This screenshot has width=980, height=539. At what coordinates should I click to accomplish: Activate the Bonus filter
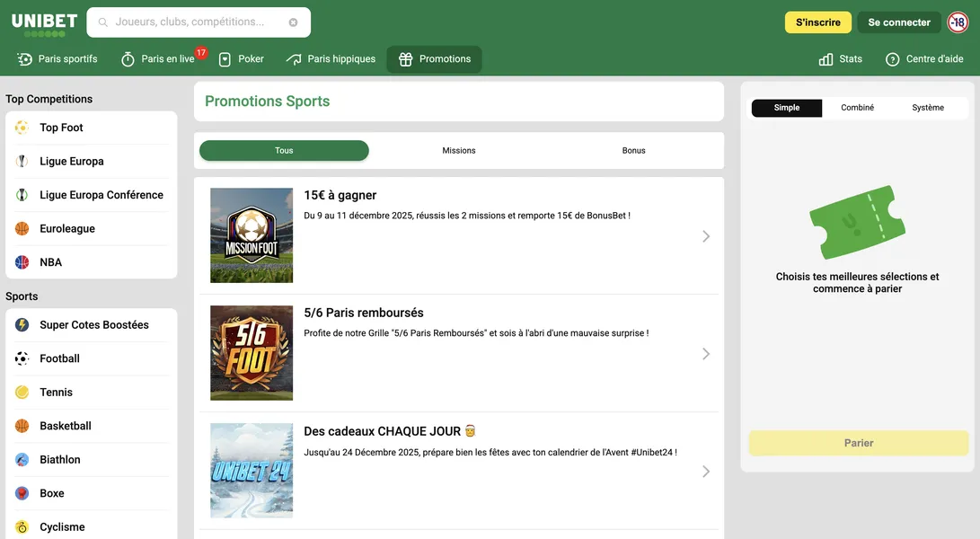click(x=633, y=150)
